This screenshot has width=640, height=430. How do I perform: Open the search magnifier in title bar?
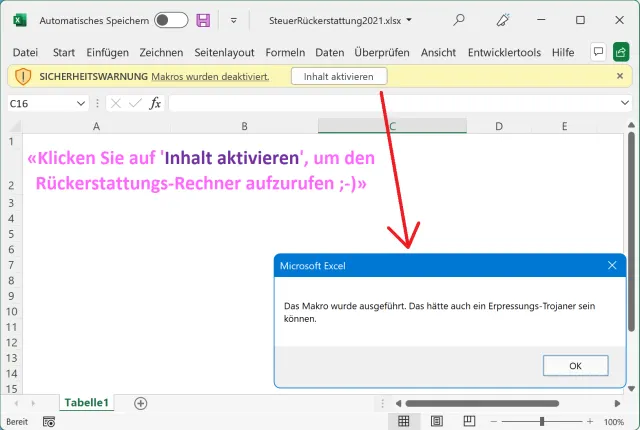(x=459, y=20)
